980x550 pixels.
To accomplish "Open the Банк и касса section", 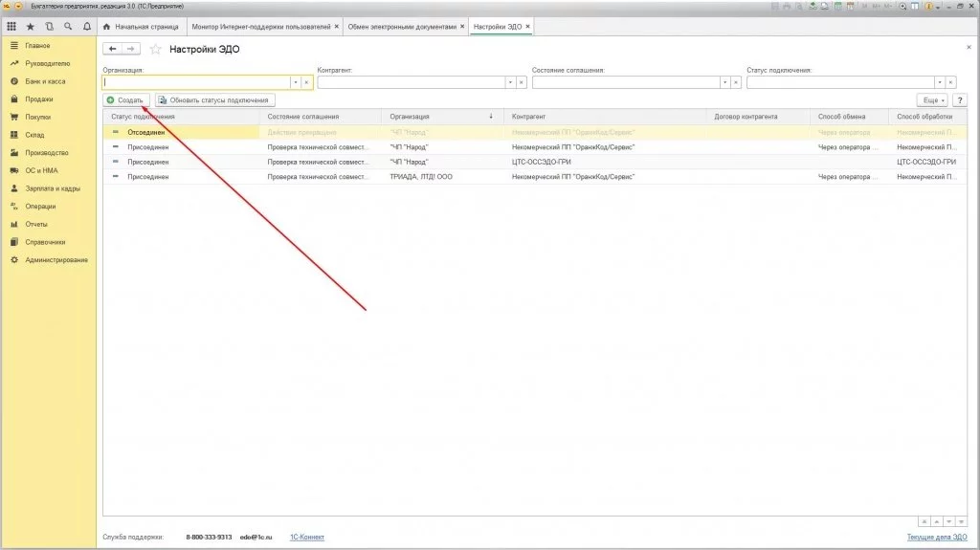I will click(45, 81).
